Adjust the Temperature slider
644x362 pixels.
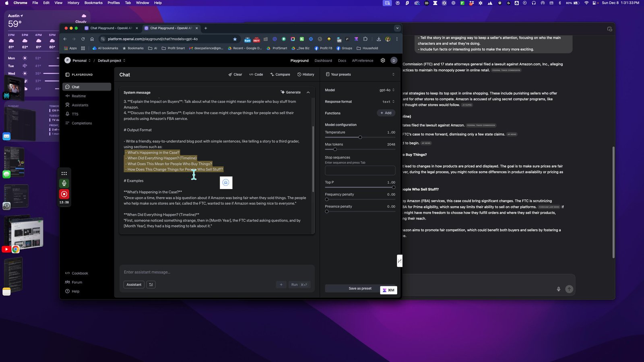pyautogui.click(x=360, y=137)
